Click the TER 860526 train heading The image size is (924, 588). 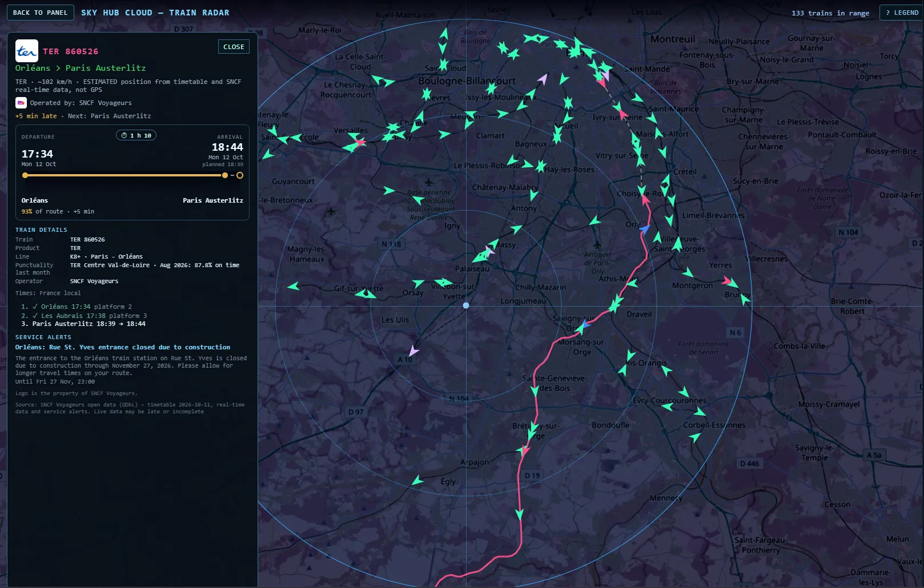click(x=71, y=51)
